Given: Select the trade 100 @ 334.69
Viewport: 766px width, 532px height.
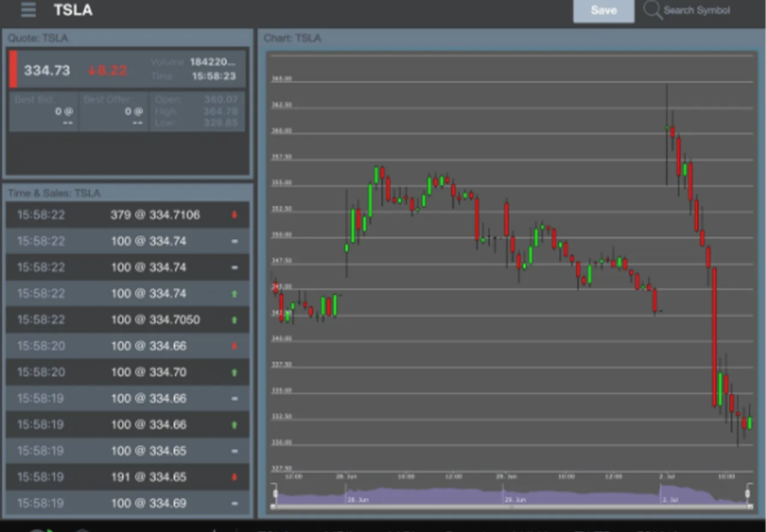Looking at the screenshot, I should (127, 503).
